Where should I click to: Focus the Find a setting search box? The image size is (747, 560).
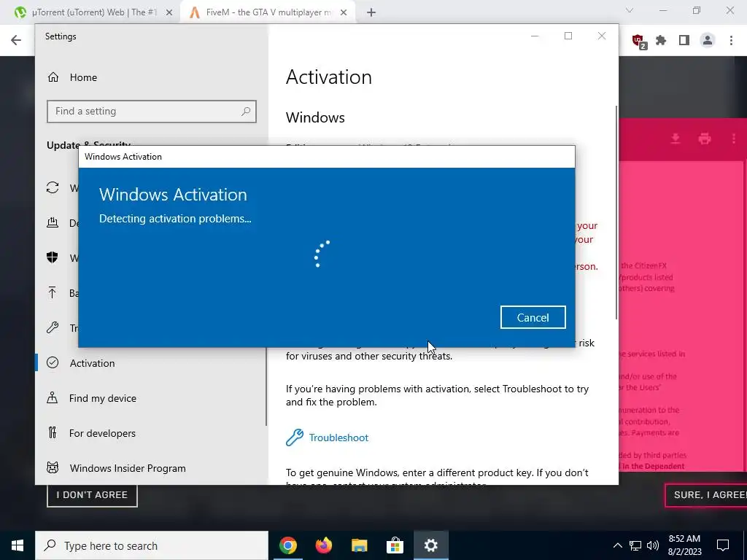tap(152, 112)
